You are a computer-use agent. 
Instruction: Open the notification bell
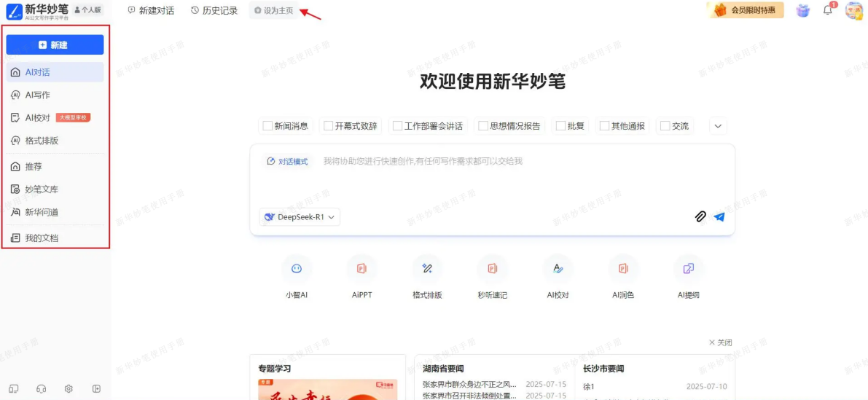[828, 10]
